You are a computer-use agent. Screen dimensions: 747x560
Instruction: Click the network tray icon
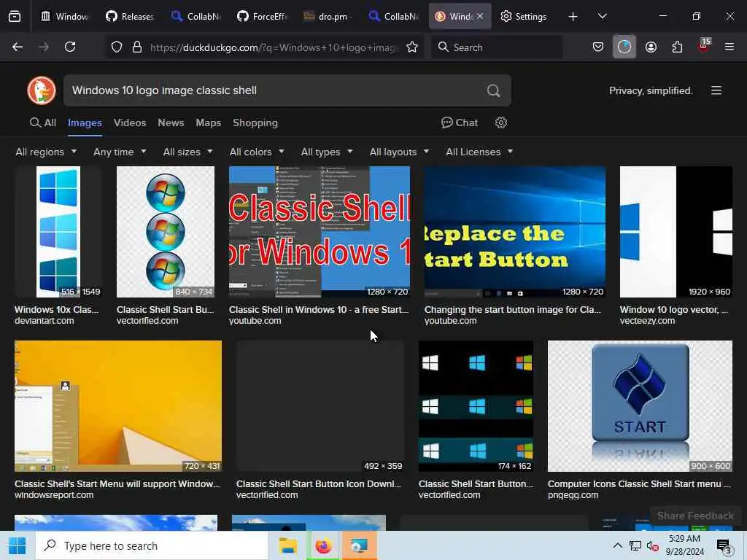point(635,545)
